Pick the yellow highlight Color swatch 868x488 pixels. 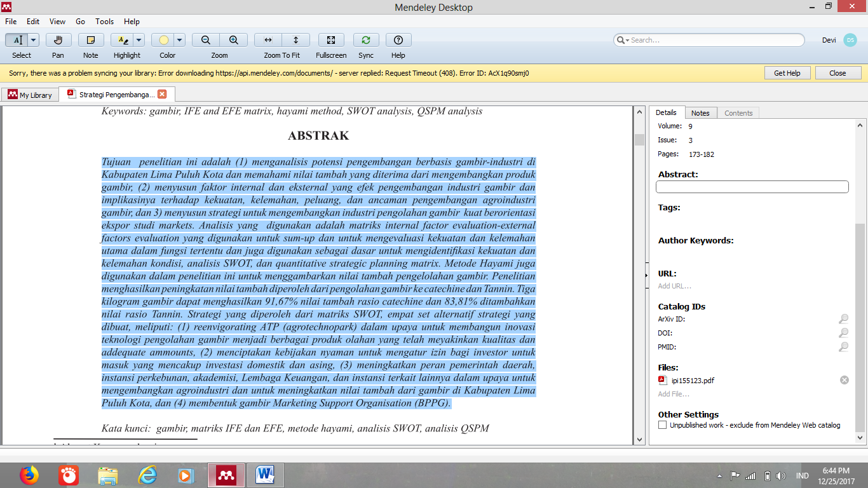click(x=163, y=40)
